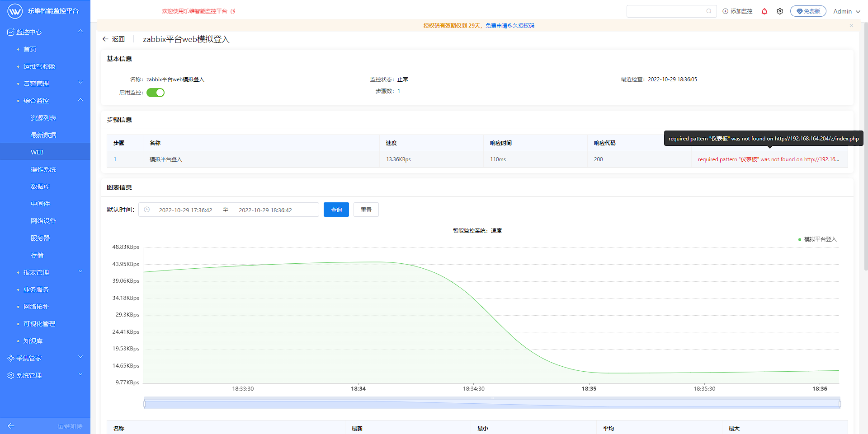Click the 最近检查 timestamp 2022-10-29 18:36:05

[672, 79]
